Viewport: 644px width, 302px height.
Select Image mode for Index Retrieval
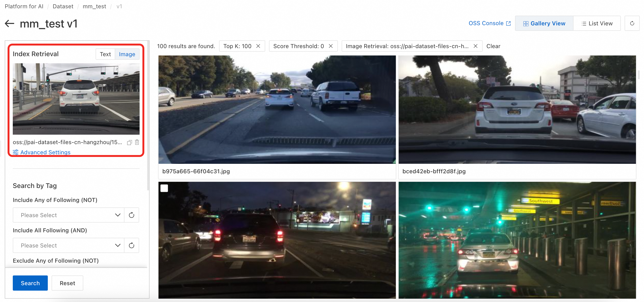click(x=127, y=54)
